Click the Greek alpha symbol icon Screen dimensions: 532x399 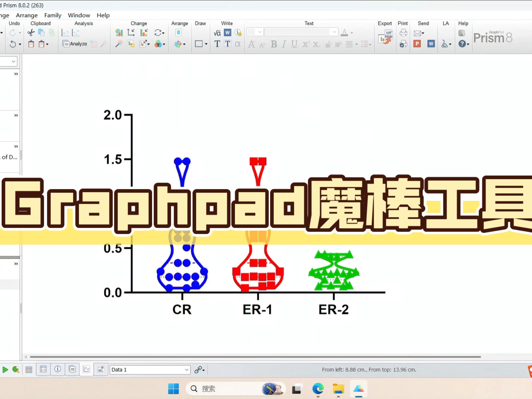pyautogui.click(x=238, y=44)
